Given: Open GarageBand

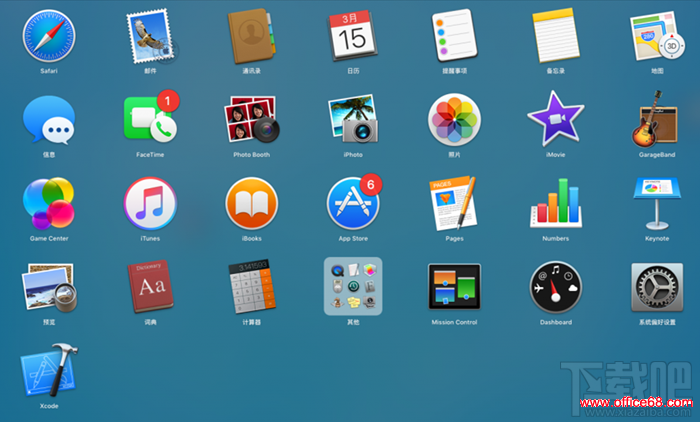Looking at the screenshot, I should 655,119.
